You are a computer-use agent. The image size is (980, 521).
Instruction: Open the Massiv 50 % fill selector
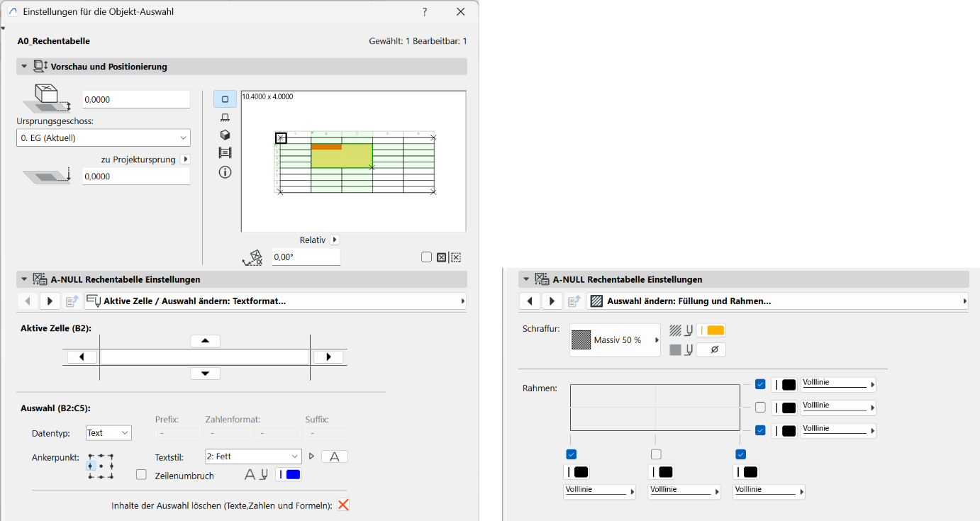click(x=615, y=340)
